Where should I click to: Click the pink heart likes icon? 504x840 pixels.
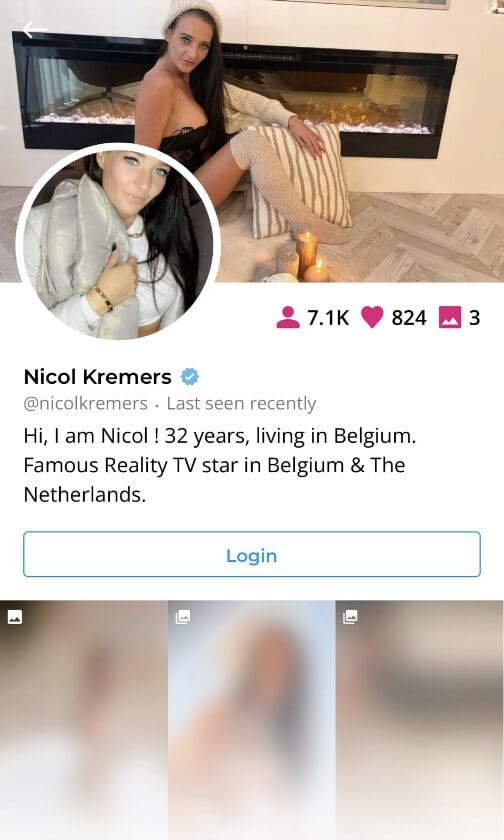click(372, 317)
